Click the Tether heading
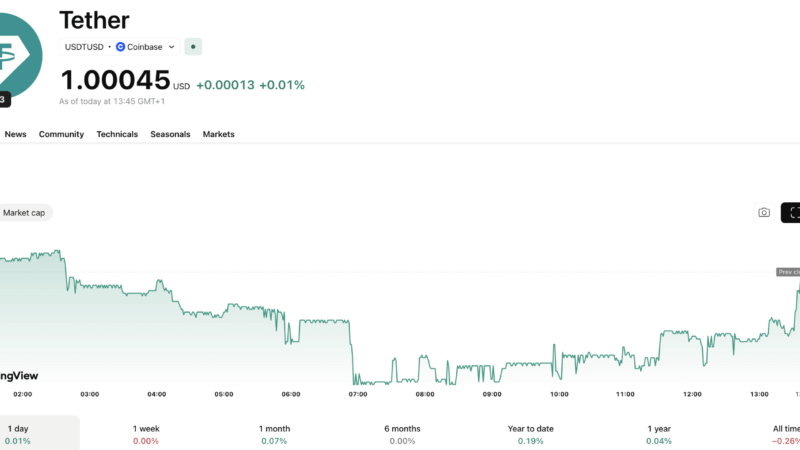The height and width of the screenshot is (450, 800). click(x=94, y=20)
